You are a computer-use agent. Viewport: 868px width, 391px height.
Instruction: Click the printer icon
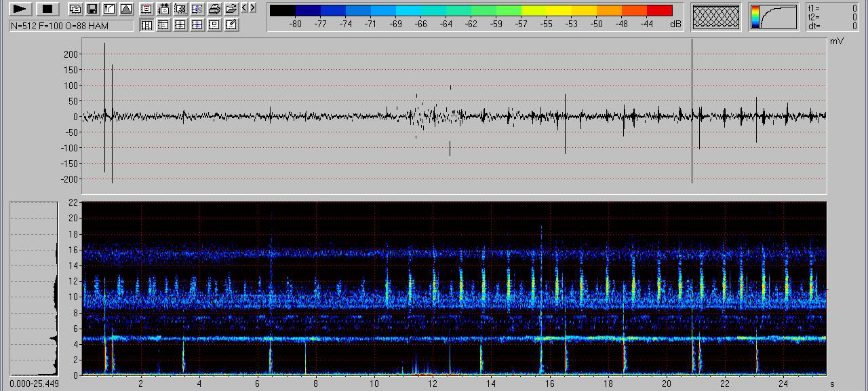pyautogui.click(x=214, y=9)
